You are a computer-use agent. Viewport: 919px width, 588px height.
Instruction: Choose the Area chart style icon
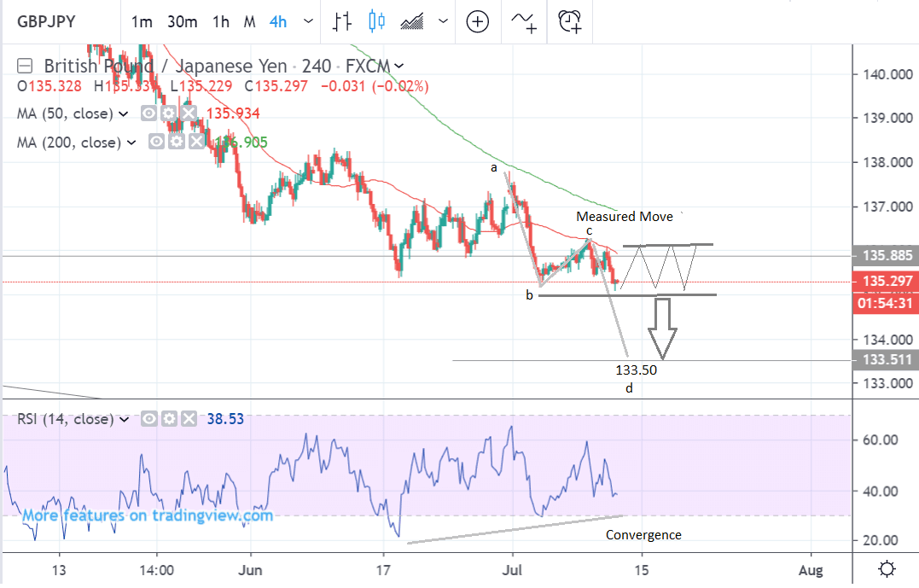pyautogui.click(x=414, y=21)
